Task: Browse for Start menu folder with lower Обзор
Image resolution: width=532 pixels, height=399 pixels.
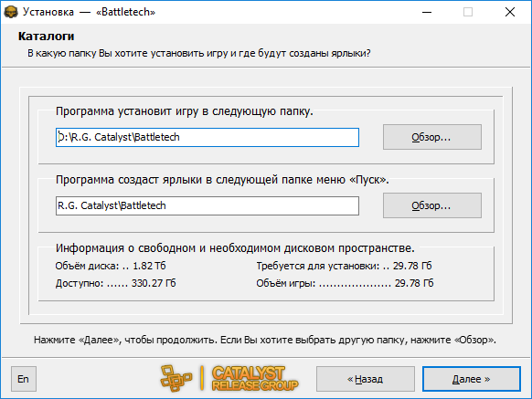Action: click(432, 205)
